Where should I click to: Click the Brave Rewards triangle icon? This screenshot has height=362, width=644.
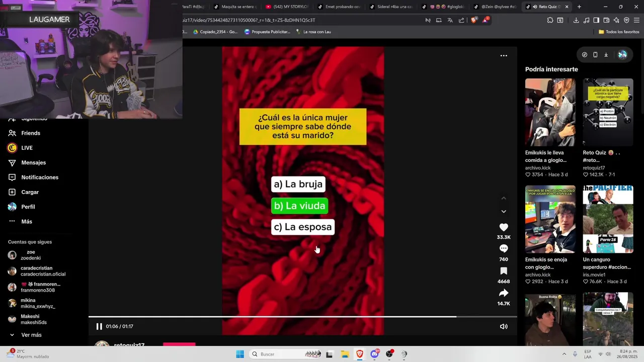[x=486, y=20]
